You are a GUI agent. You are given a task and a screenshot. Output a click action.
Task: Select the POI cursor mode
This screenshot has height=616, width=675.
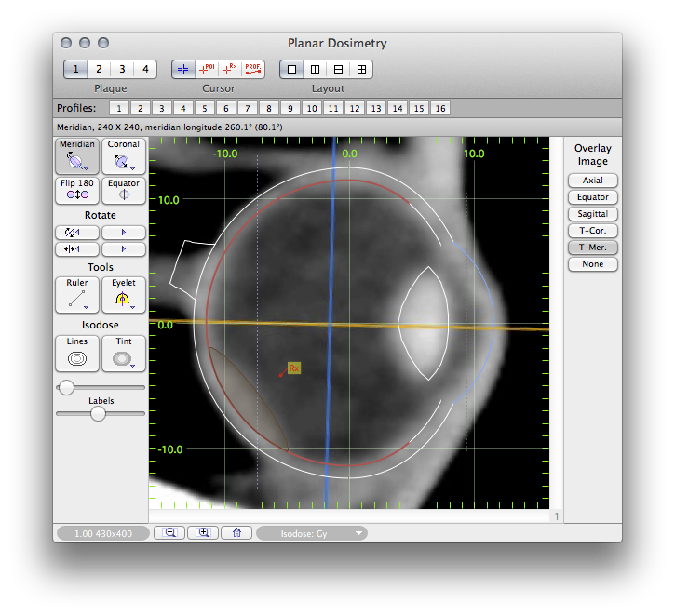(x=206, y=69)
